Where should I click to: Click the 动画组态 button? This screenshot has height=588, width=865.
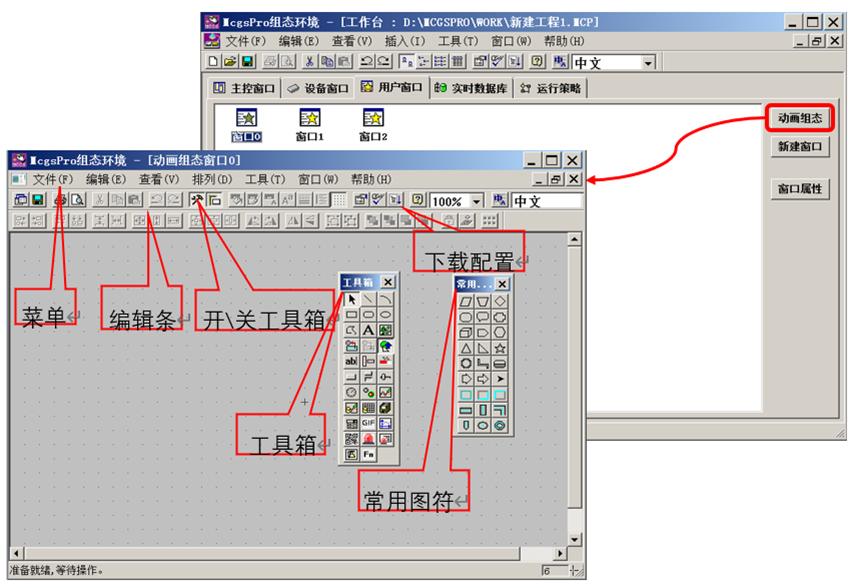[x=800, y=117]
